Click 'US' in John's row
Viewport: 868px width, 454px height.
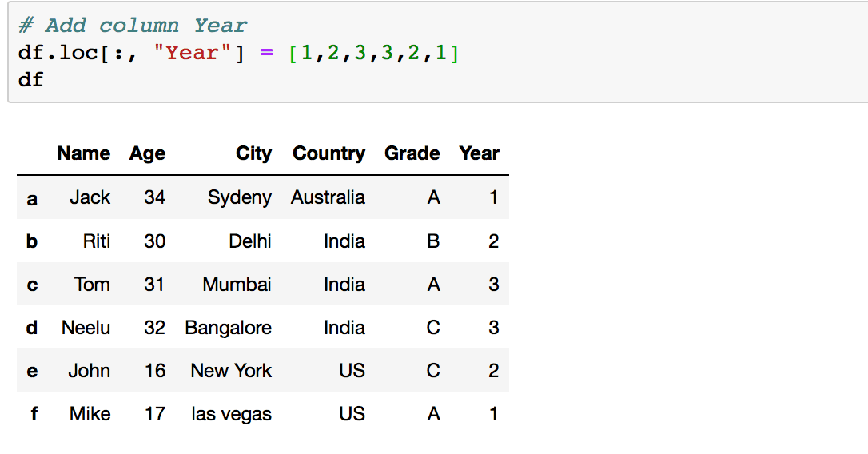(352, 371)
